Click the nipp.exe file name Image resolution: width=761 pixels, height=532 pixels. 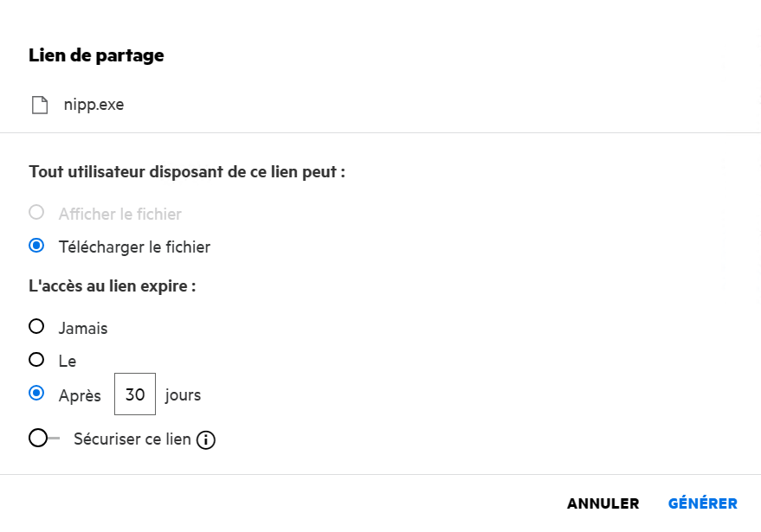click(x=94, y=106)
